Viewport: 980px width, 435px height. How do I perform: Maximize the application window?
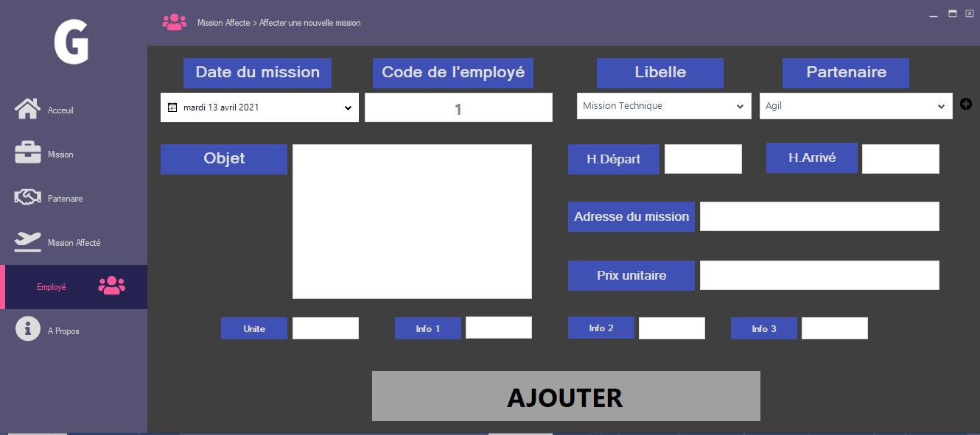click(x=952, y=13)
